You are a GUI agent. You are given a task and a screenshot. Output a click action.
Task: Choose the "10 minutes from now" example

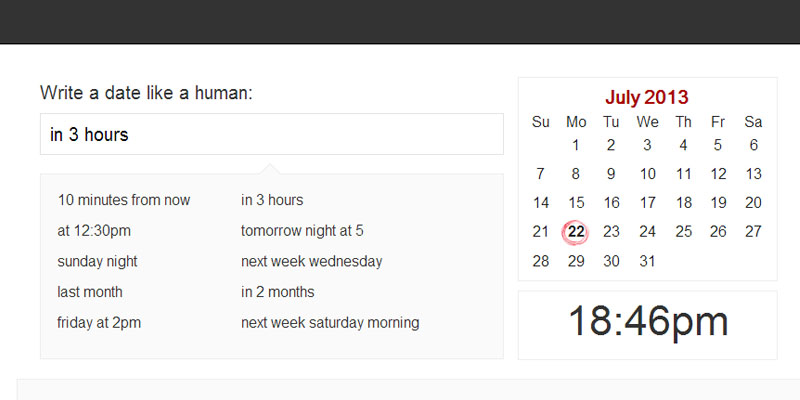coord(124,200)
